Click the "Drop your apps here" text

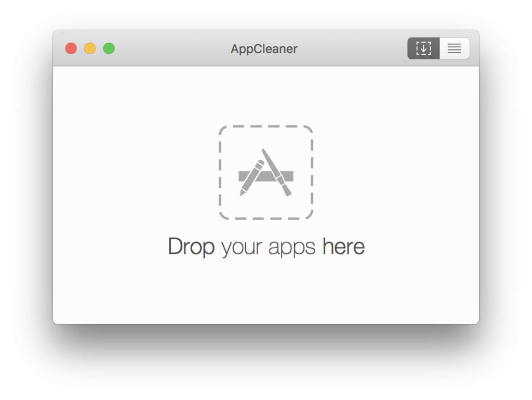[267, 247]
